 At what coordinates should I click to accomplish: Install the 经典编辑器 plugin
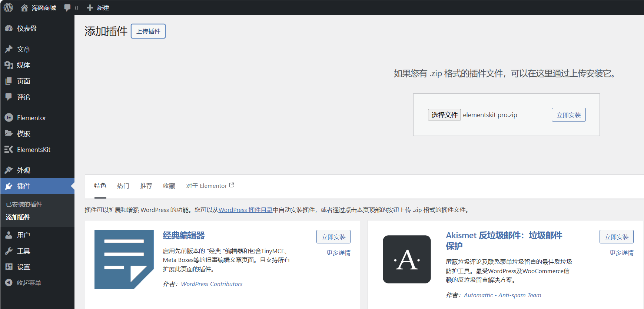click(x=333, y=237)
